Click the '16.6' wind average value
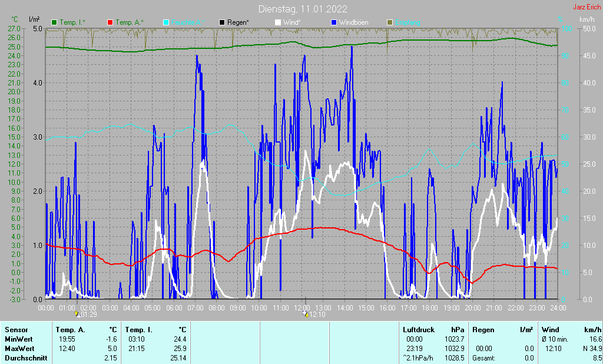Viewport: 603px width, 364px height. [595, 339]
